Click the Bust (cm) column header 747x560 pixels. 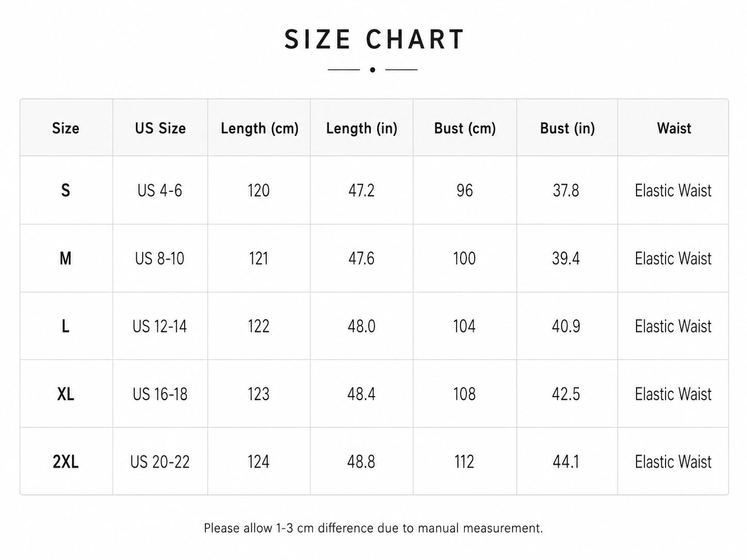(465, 128)
